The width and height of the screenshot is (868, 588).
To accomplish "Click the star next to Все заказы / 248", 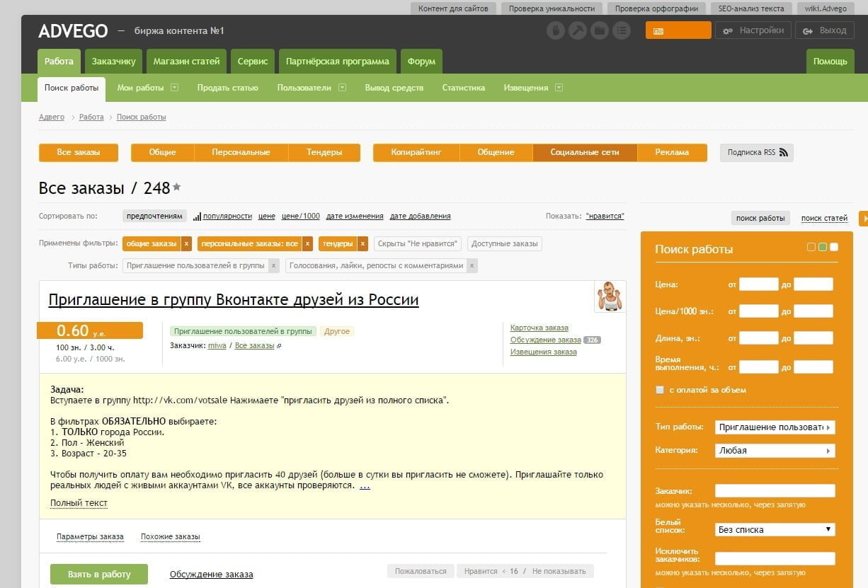I will pyautogui.click(x=177, y=187).
